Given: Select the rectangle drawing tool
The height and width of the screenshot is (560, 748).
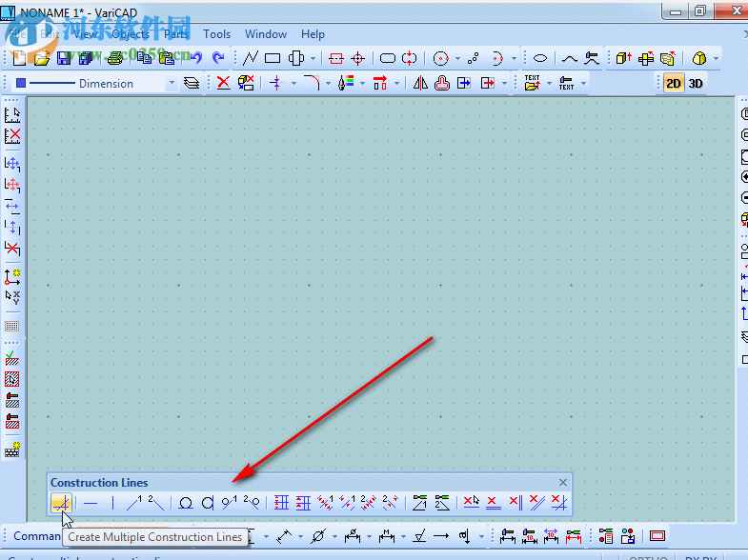Looking at the screenshot, I should click(273, 58).
